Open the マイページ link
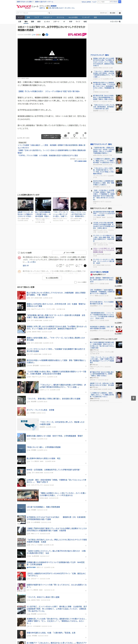Screen dimensions: 138x644 (x=103, y=13)
